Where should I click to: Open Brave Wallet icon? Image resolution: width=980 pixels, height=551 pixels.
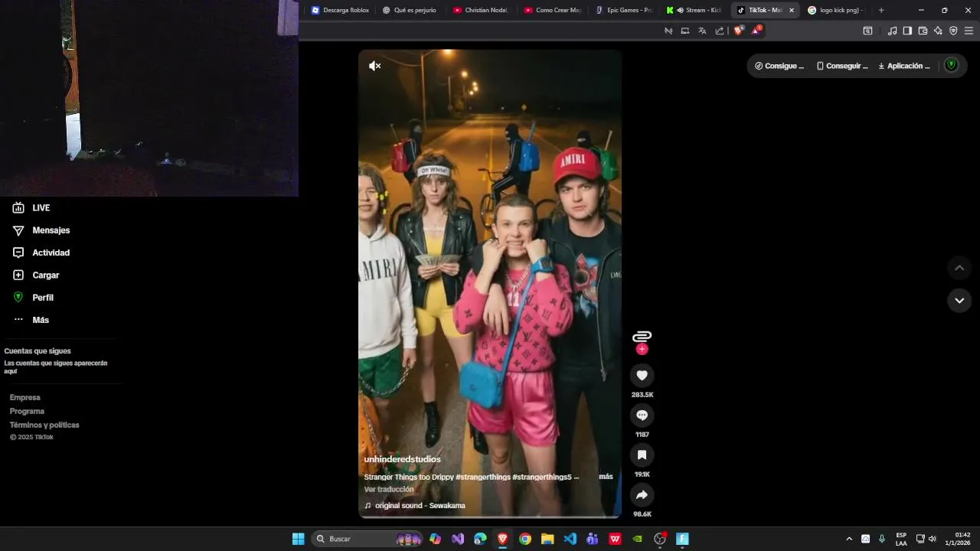pyautogui.click(x=923, y=31)
